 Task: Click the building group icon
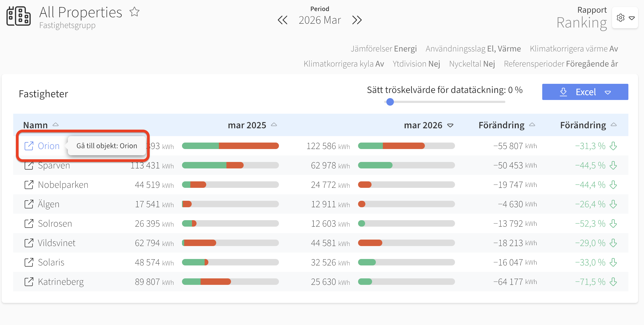click(19, 16)
